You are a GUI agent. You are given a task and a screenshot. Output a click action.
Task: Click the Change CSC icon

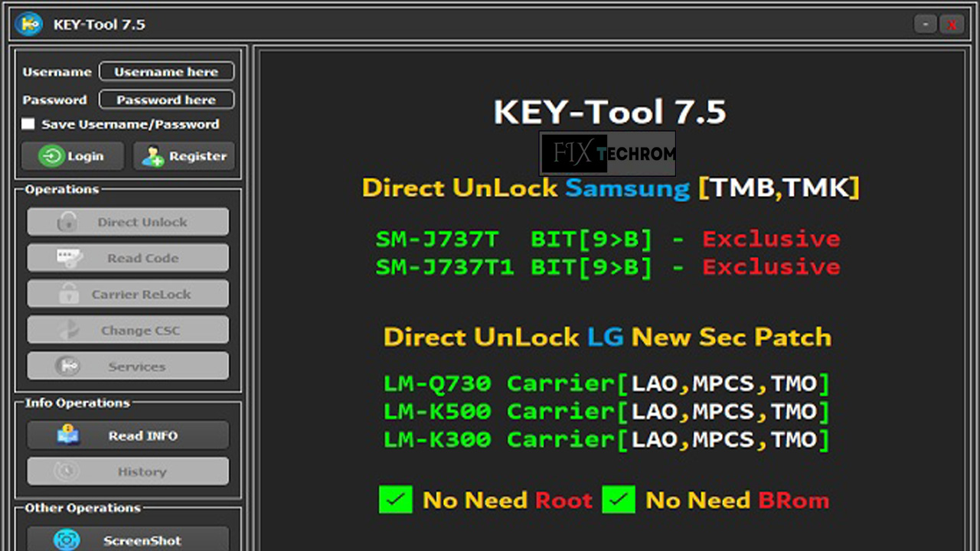pyautogui.click(x=69, y=330)
